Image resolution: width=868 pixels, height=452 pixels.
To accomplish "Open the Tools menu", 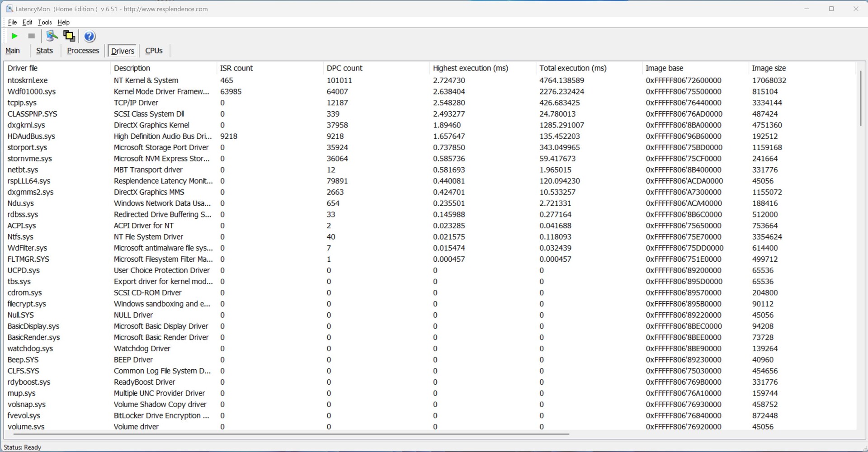I will click(45, 22).
